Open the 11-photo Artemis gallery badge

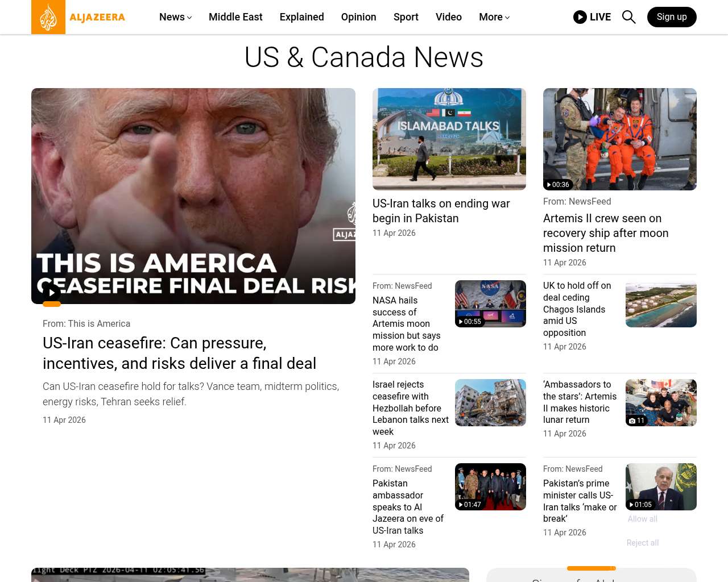pos(636,421)
